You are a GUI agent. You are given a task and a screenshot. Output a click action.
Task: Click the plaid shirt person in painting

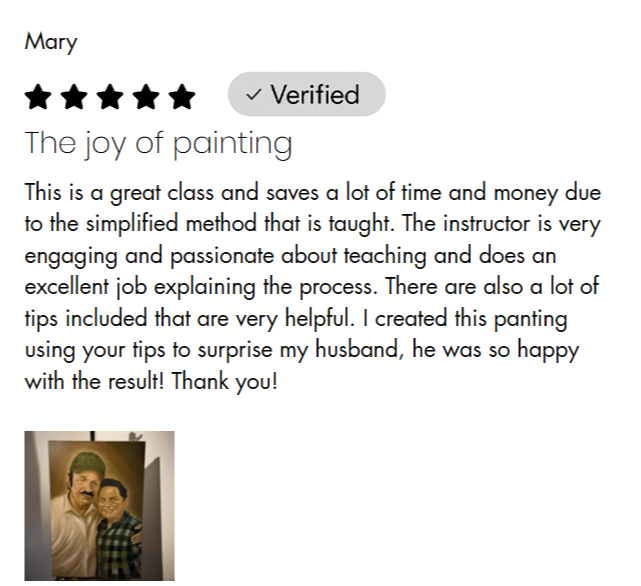118,528
